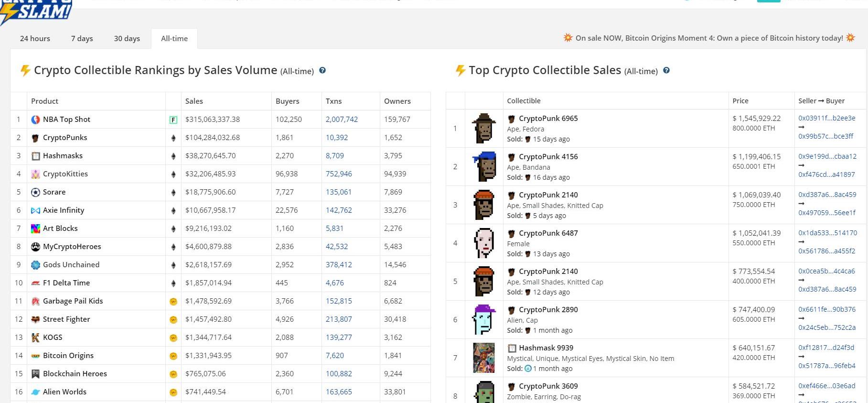Open seller address 0x6611fe...90b376
The height and width of the screenshot is (403, 868).
coord(827,309)
